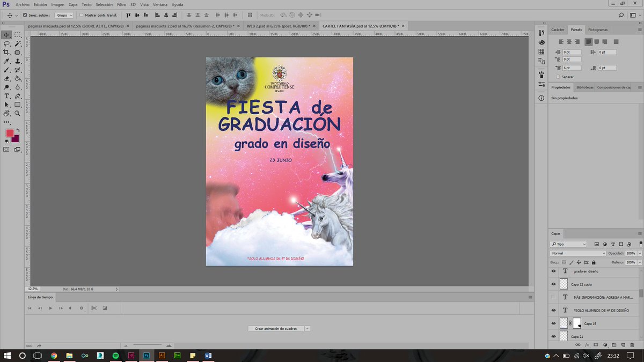Select the Pen tool

coord(18,96)
